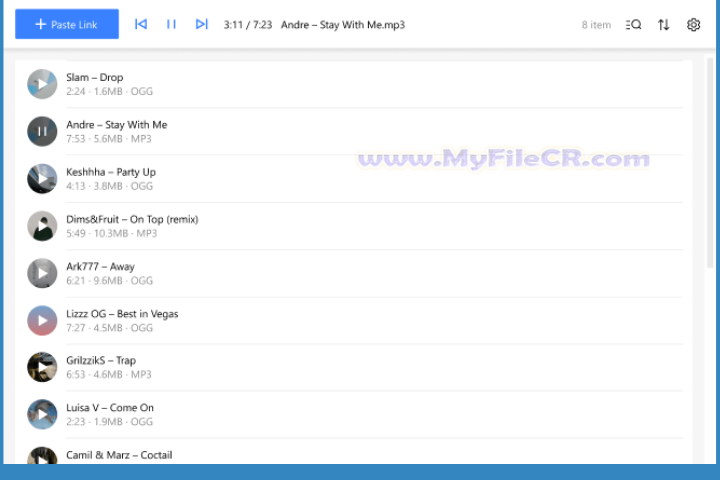The image size is (720, 480).
Task: Select the Andre – Stay With Me title
Action: click(117, 125)
